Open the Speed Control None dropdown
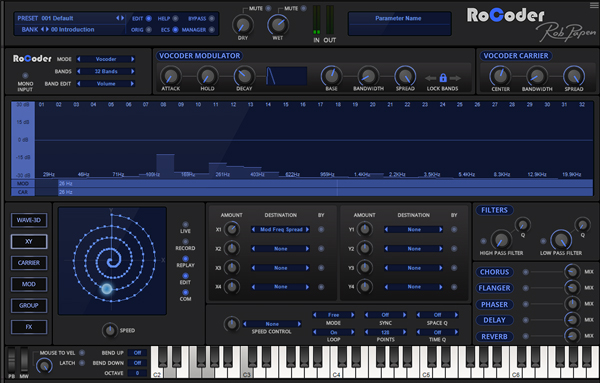600x383 pixels. (x=272, y=324)
